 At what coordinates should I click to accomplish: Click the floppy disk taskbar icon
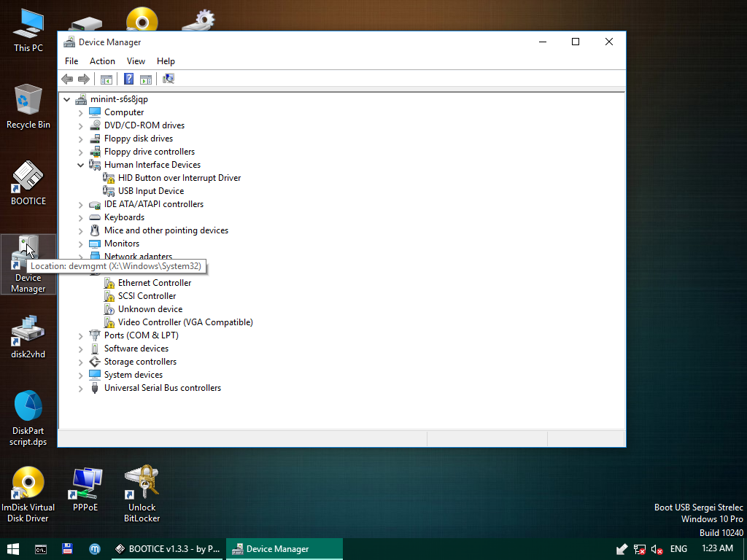pyautogui.click(x=67, y=549)
